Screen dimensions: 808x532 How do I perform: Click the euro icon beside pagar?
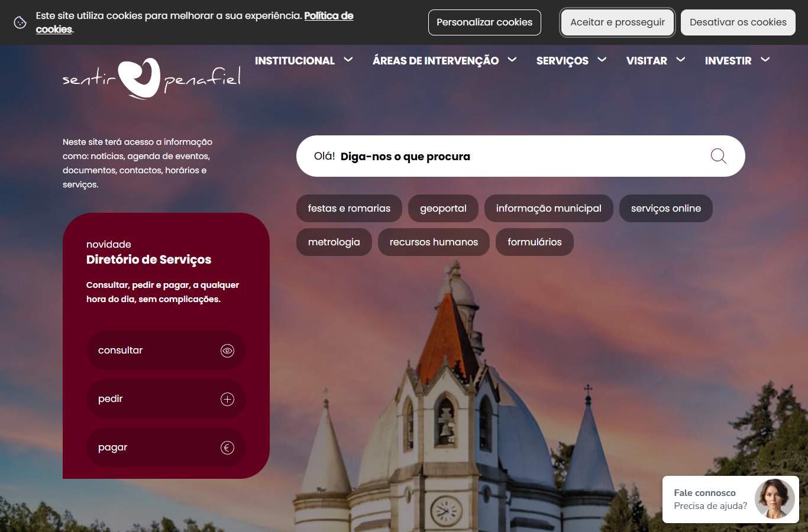click(227, 447)
